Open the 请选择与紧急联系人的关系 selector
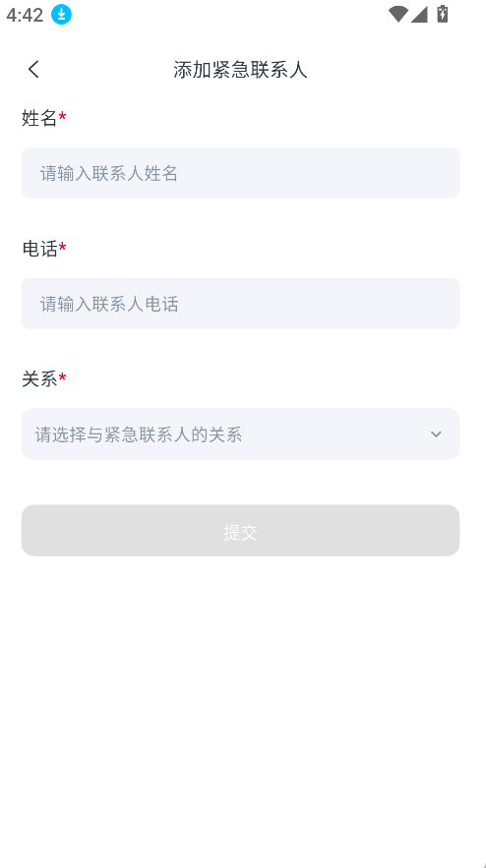 pos(240,434)
